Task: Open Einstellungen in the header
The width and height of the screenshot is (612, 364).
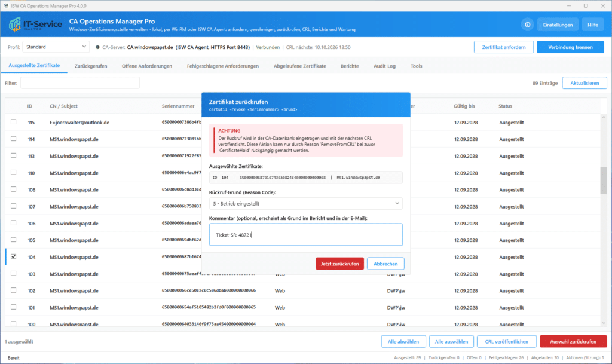Action: (558, 25)
